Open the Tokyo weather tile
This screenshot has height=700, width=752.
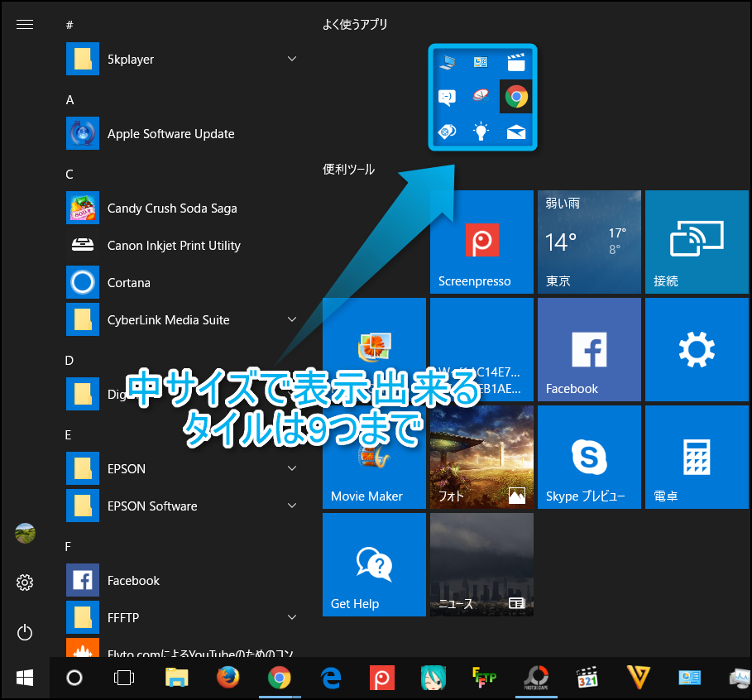(589, 242)
